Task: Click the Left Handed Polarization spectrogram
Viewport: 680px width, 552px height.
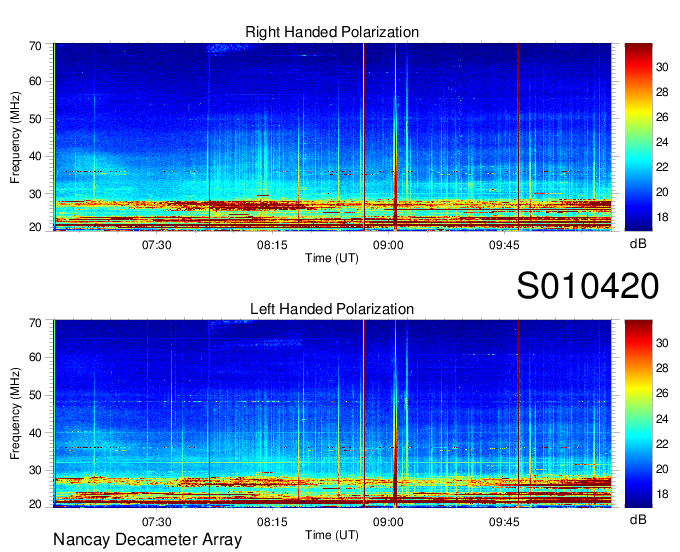Action: [332, 414]
